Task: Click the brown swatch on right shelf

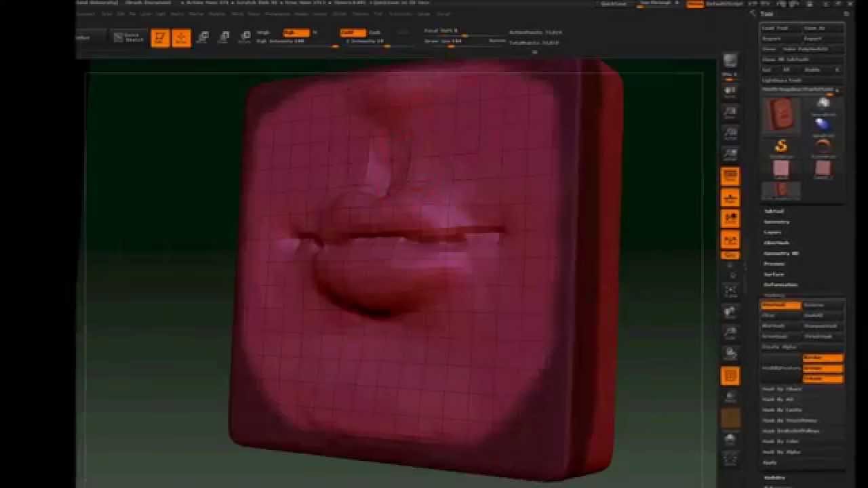Action: (x=730, y=418)
